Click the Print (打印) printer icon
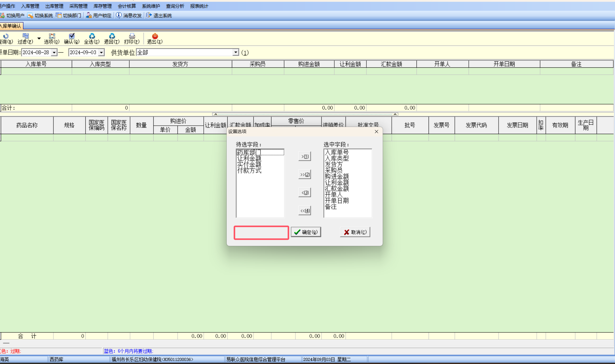615x364 pixels. [x=132, y=36]
